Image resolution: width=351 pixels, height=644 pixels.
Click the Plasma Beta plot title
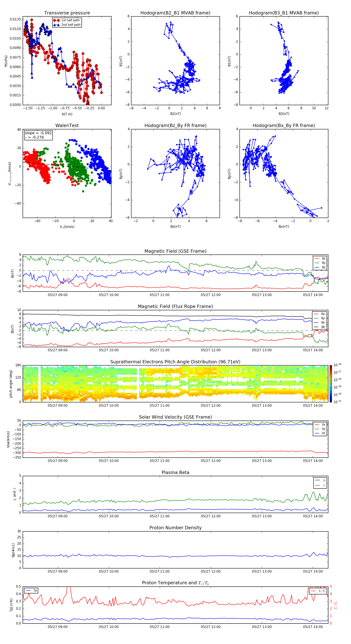pos(175,473)
